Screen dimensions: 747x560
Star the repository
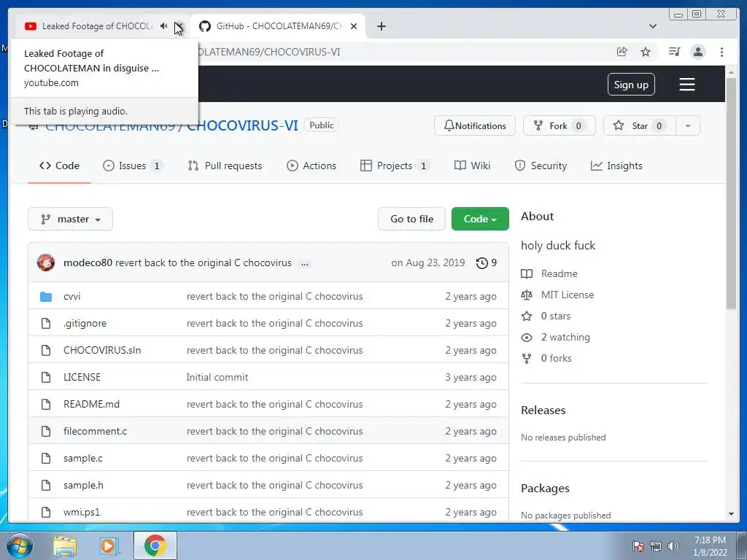pos(639,125)
